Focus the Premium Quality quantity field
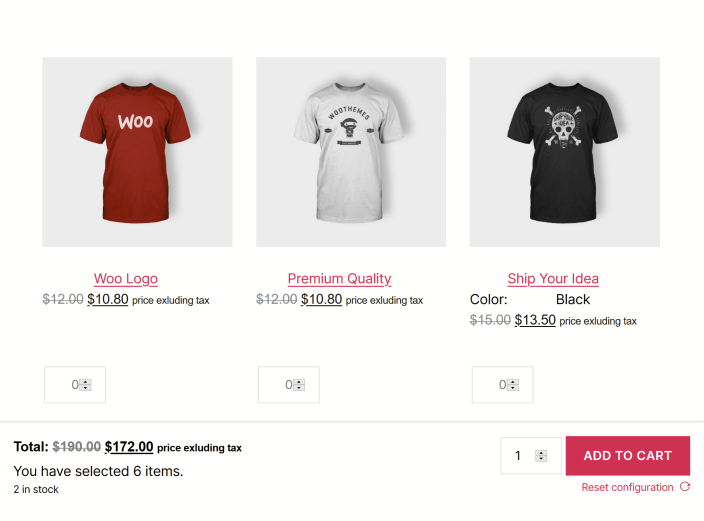Image resolution: width=704 pixels, height=521 pixels. [289, 384]
